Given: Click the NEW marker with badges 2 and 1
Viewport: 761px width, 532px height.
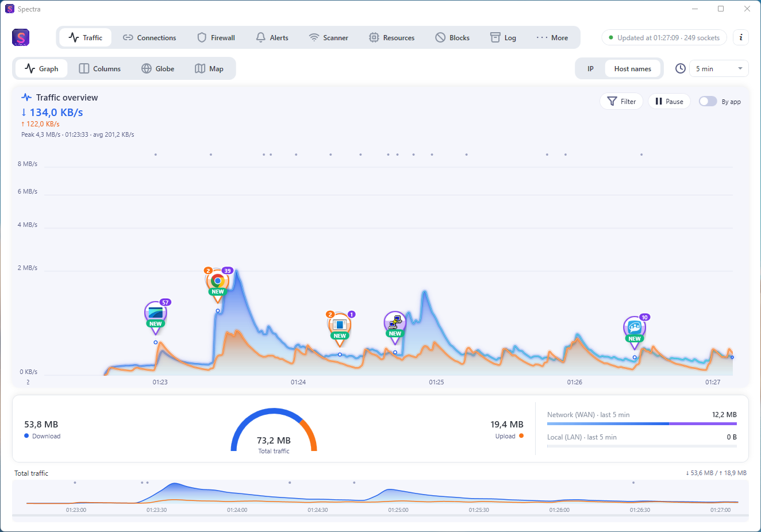Looking at the screenshot, I should (340, 329).
